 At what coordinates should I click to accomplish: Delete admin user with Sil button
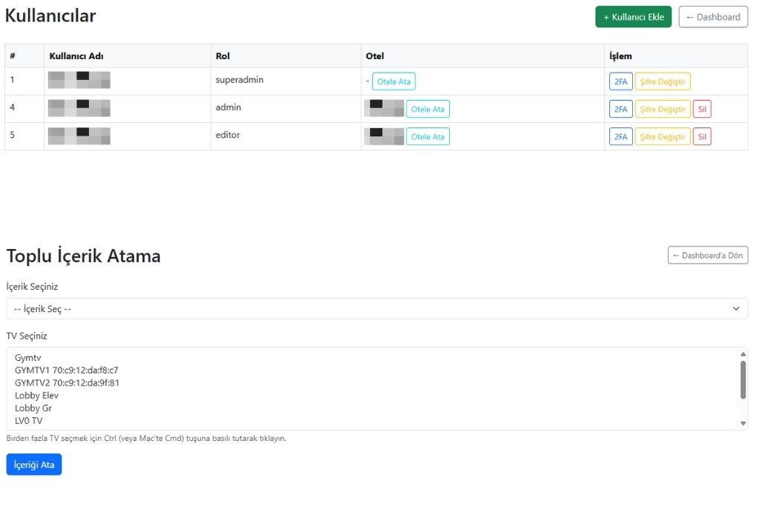[701, 109]
